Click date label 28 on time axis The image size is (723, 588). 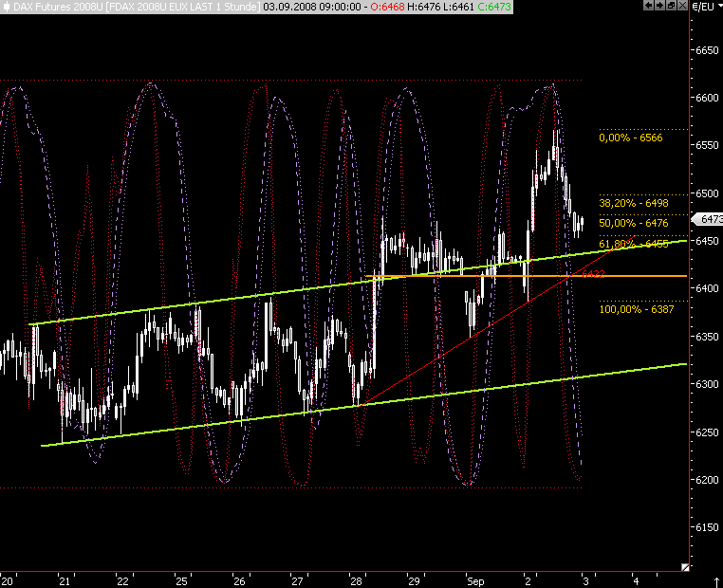356,581
